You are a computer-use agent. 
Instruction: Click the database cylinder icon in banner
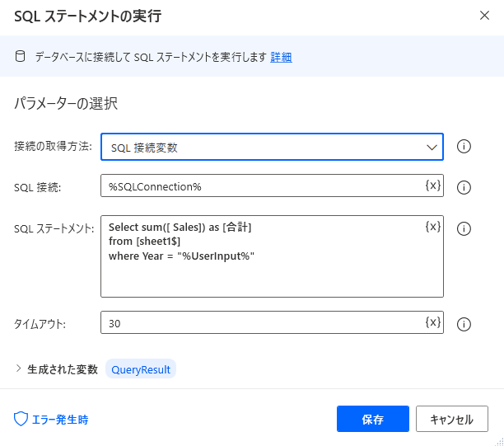(x=21, y=56)
